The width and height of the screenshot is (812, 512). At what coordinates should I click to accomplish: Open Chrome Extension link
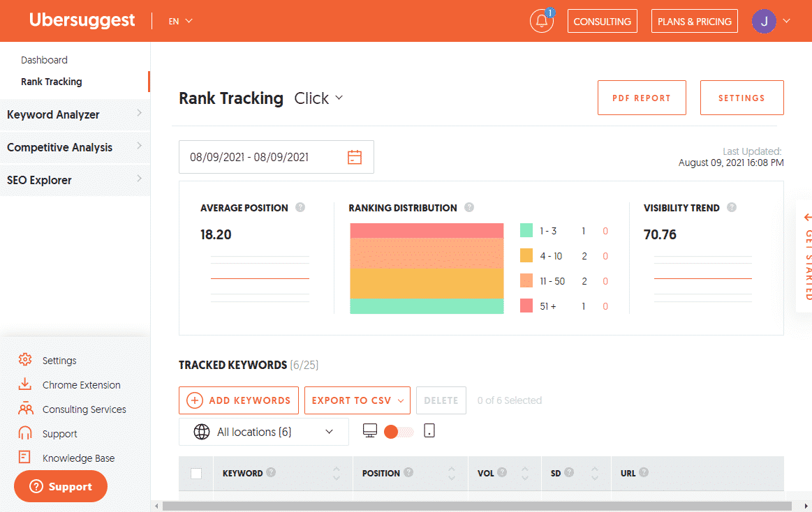point(81,385)
